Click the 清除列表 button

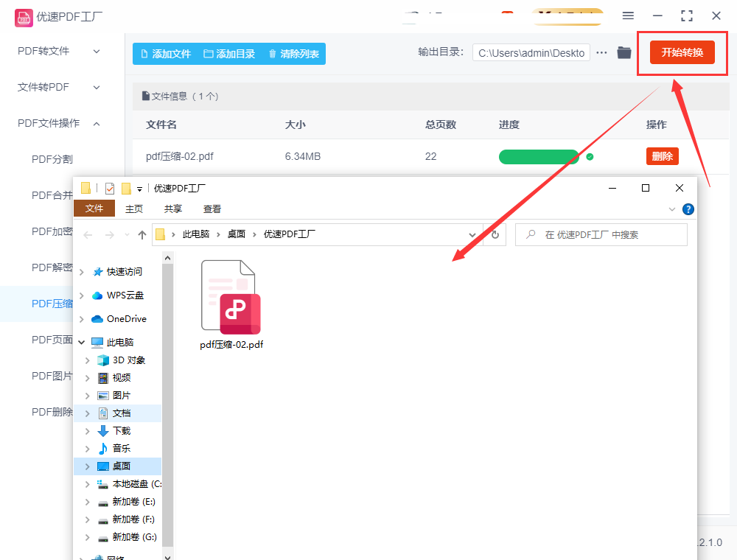[x=294, y=54]
